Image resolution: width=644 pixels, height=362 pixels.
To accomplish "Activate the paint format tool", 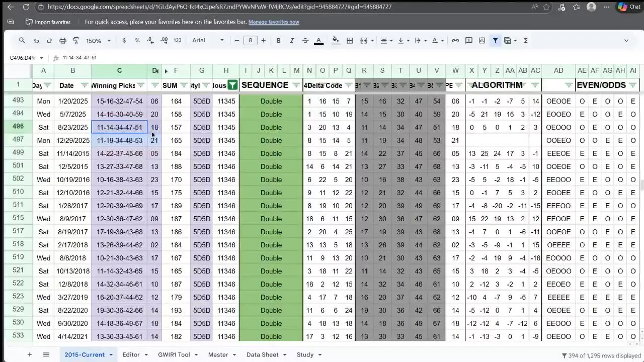I will point(76,41).
